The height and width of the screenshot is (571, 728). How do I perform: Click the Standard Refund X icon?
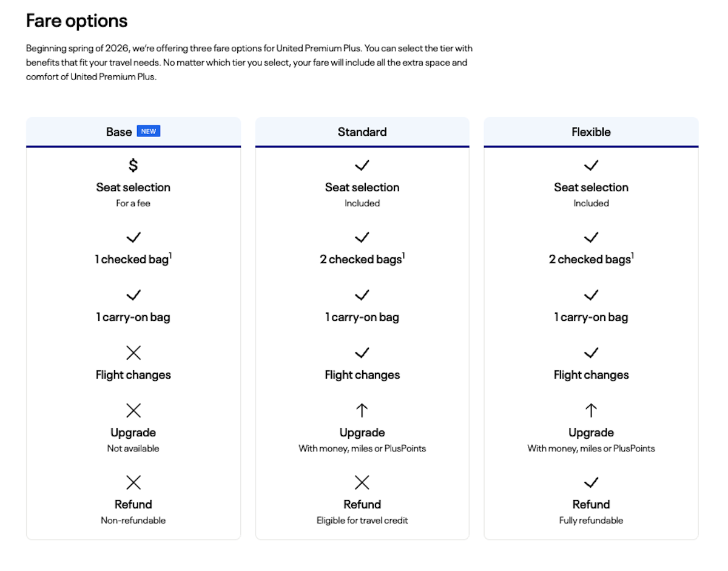pos(362,482)
